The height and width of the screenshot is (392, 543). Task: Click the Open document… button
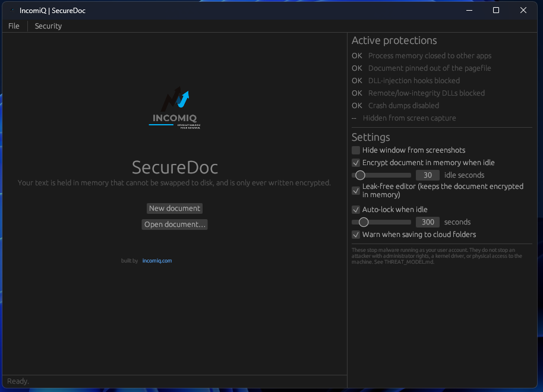pyautogui.click(x=175, y=225)
